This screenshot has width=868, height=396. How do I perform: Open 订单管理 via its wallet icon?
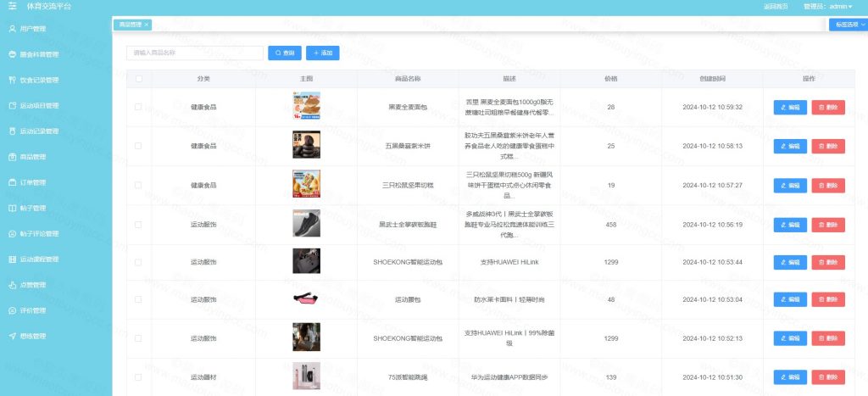[x=13, y=182]
